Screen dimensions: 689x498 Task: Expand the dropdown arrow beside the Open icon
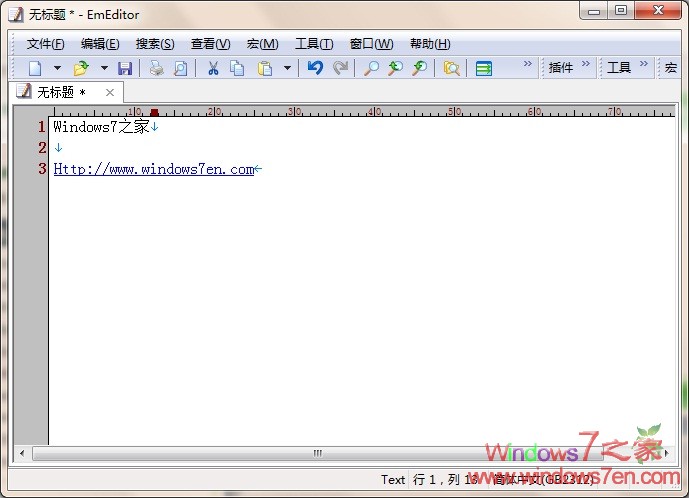pos(103,68)
